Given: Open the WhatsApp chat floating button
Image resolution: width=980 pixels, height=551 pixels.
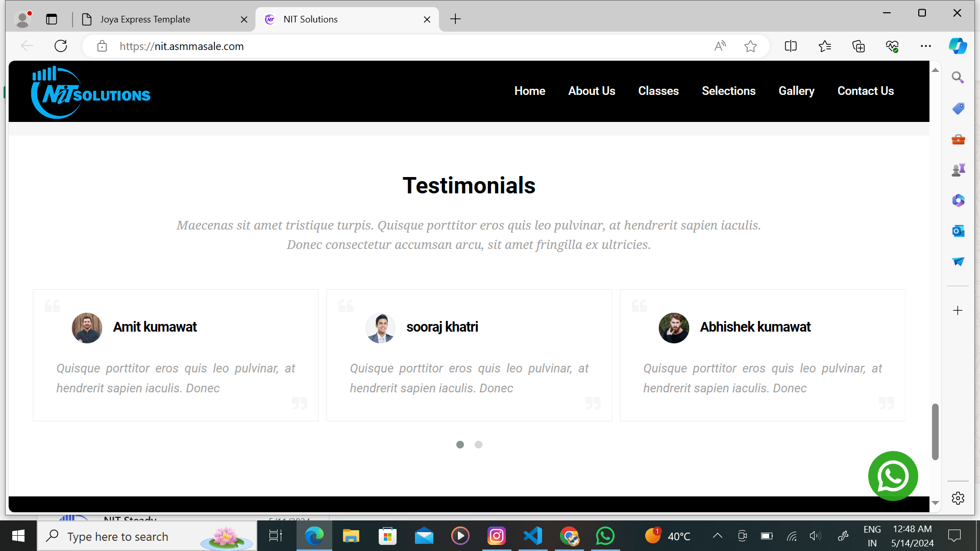Looking at the screenshot, I should [x=893, y=476].
